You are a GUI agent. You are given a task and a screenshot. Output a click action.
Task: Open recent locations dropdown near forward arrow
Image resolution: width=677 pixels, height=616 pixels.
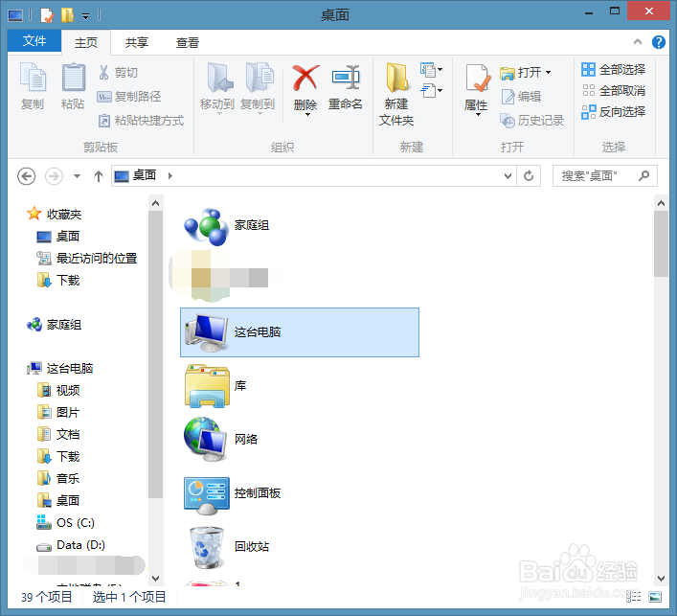(x=77, y=176)
